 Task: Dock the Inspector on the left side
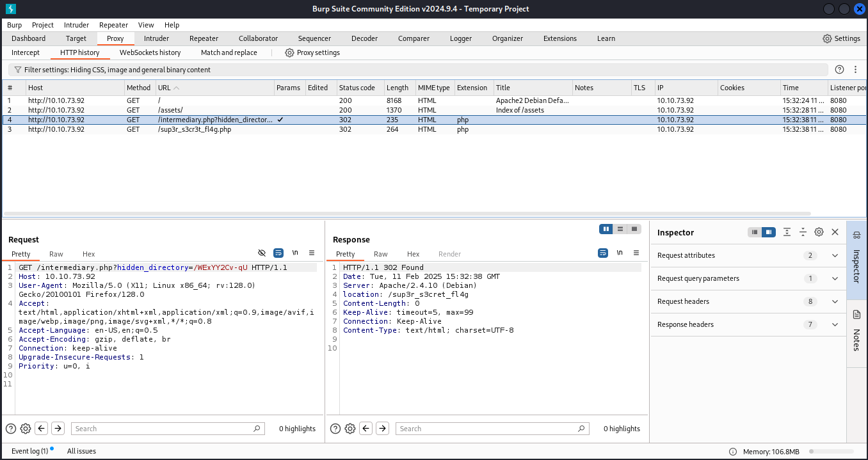tap(755, 232)
